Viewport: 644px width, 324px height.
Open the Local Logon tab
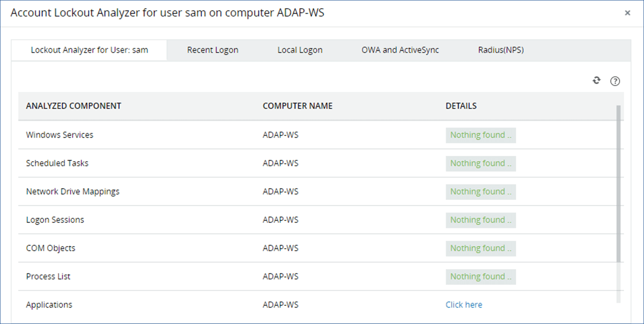pyautogui.click(x=300, y=50)
